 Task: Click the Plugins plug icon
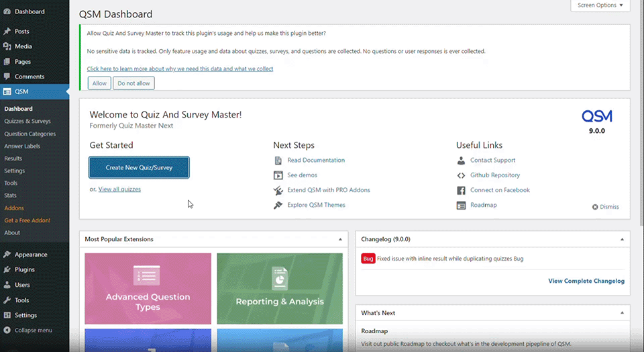(x=7, y=270)
